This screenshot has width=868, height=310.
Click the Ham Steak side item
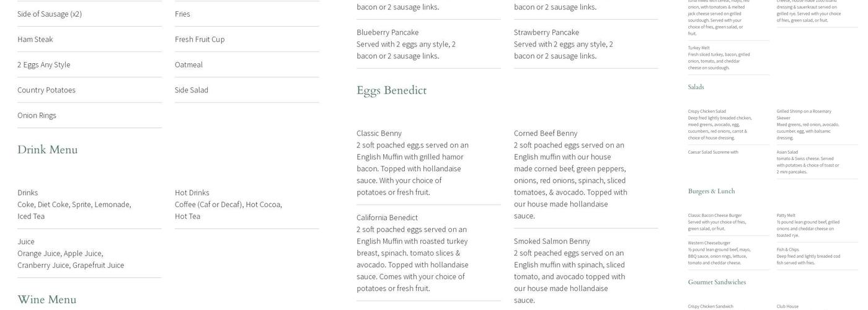click(35, 39)
